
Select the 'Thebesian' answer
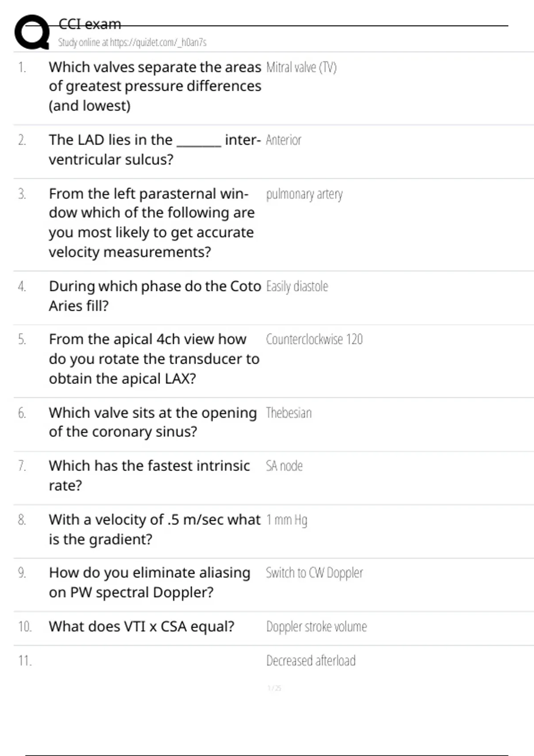289,413
